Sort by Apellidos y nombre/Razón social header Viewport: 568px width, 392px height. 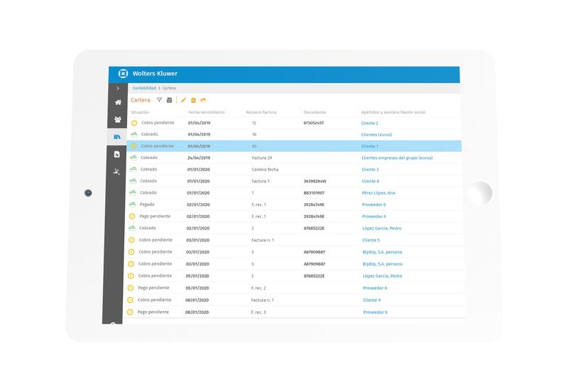(393, 112)
